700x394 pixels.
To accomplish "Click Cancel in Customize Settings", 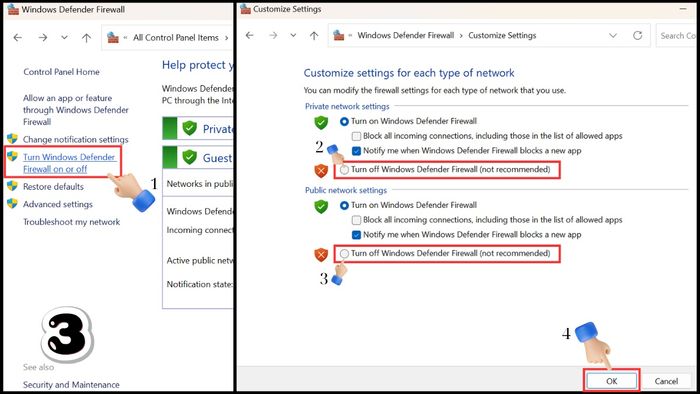I will point(666,381).
